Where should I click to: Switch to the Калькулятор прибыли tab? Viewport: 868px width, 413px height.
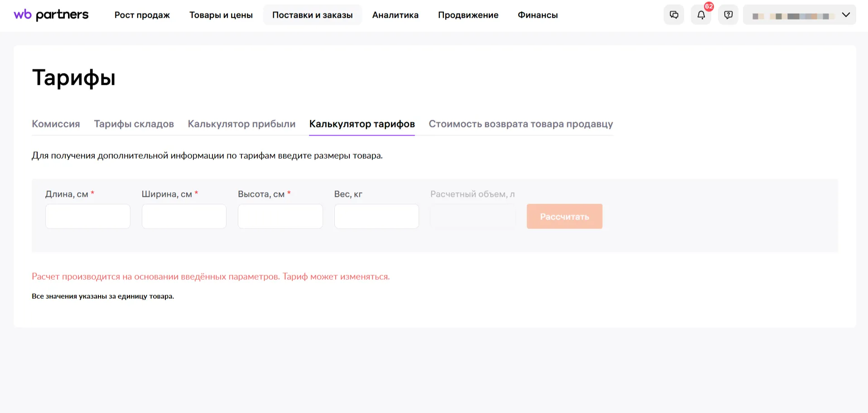pyautogui.click(x=241, y=124)
